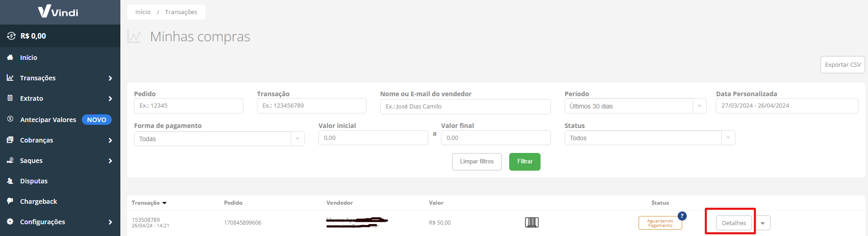The image size is (868, 236).
Task: Click the Exportar CSV button
Action: pyautogui.click(x=843, y=64)
